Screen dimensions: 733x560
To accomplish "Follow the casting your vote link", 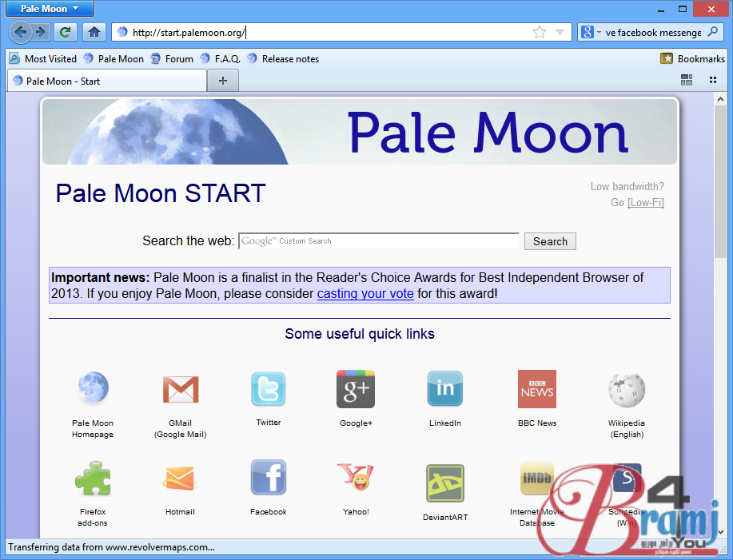I will [365, 293].
